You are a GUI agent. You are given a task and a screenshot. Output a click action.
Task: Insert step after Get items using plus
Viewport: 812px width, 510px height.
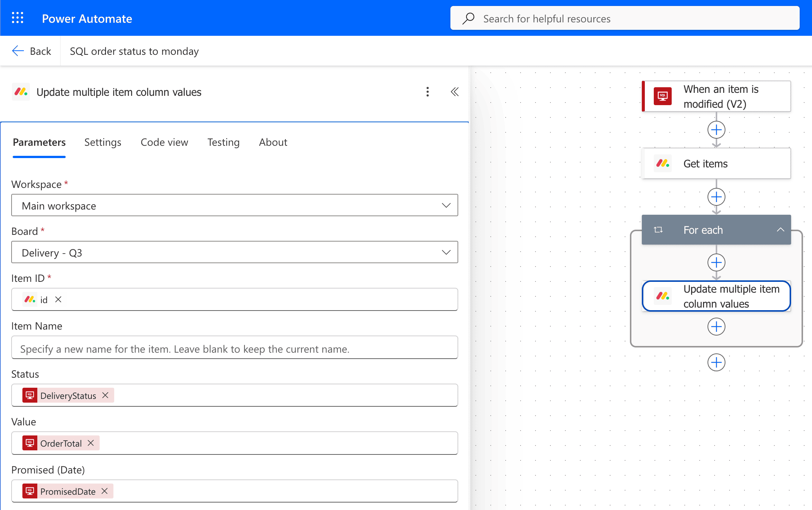[716, 197]
